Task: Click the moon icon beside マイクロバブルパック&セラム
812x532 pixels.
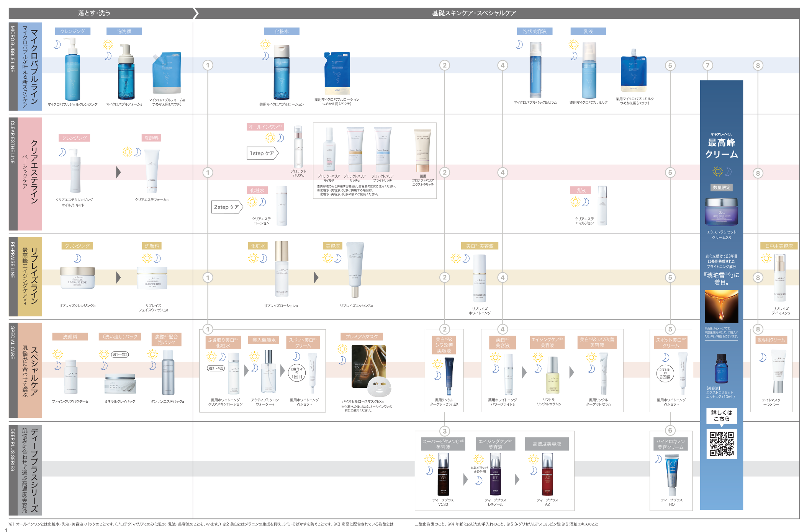Action: coord(519,44)
